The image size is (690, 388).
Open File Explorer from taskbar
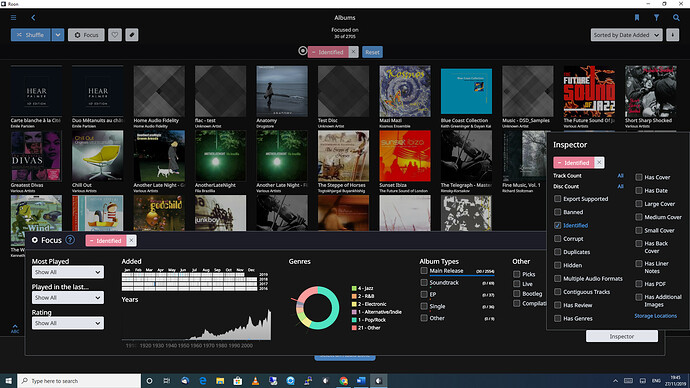tap(220, 381)
